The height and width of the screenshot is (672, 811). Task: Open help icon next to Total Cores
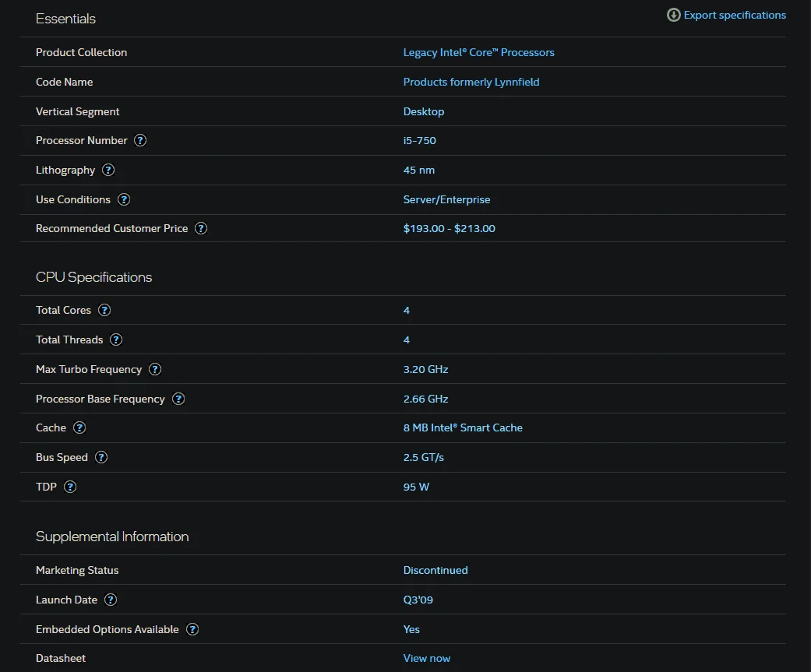[104, 310]
